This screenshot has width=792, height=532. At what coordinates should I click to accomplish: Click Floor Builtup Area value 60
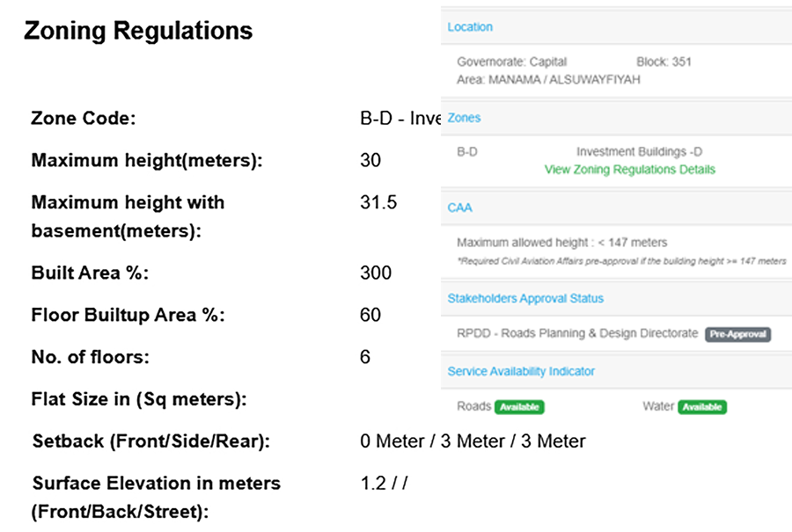click(370, 315)
